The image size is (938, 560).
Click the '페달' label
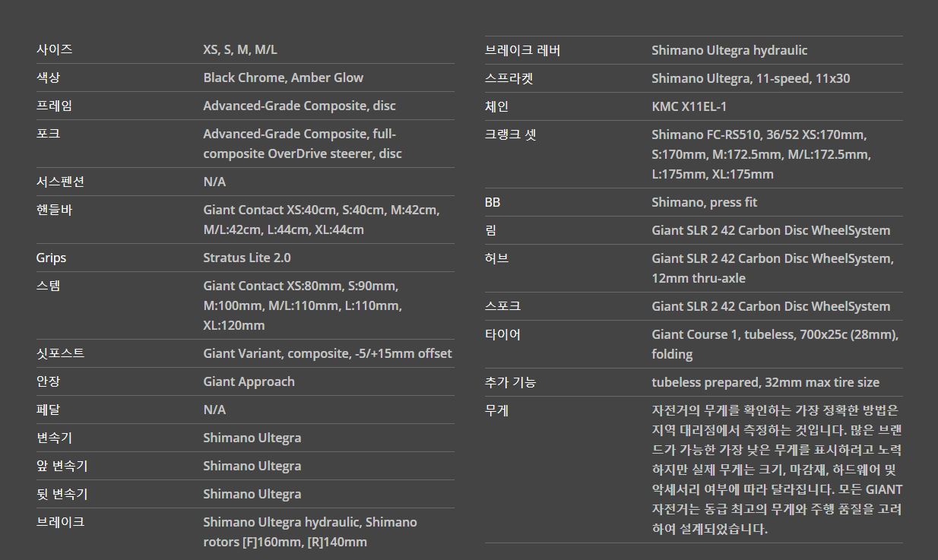pyautogui.click(x=49, y=410)
